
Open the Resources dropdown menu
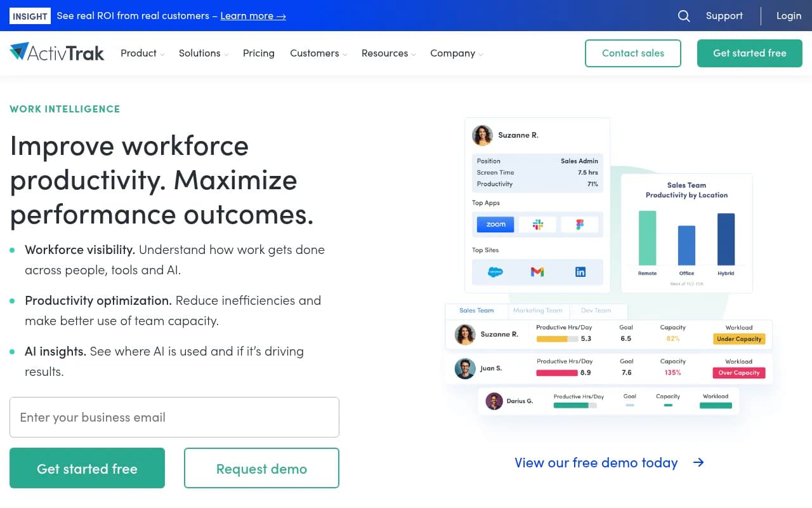point(388,53)
